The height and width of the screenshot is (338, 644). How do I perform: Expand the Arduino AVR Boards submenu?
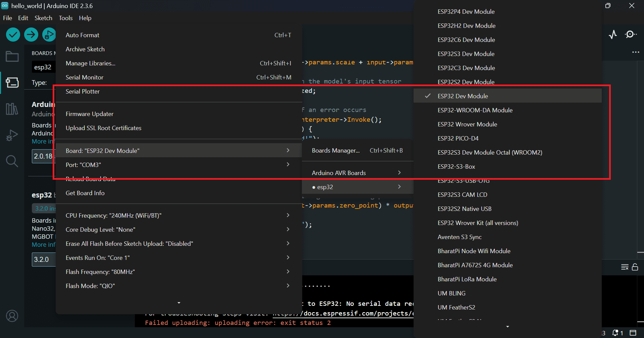[x=358, y=173]
